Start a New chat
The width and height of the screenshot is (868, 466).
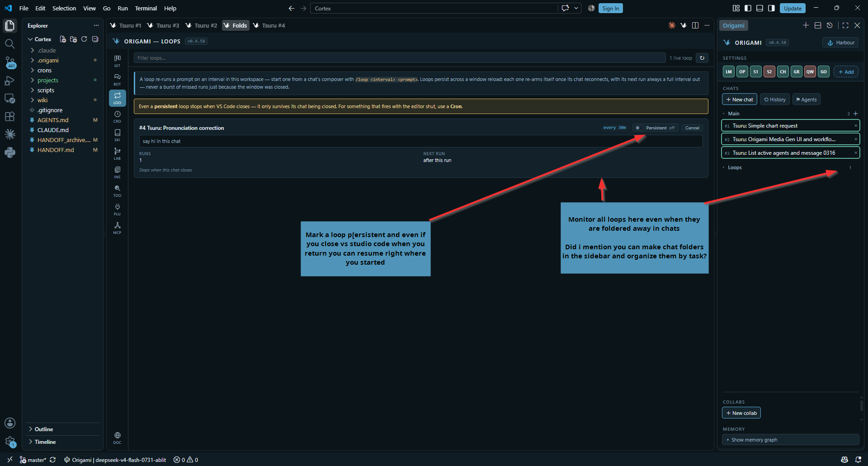[740, 100]
